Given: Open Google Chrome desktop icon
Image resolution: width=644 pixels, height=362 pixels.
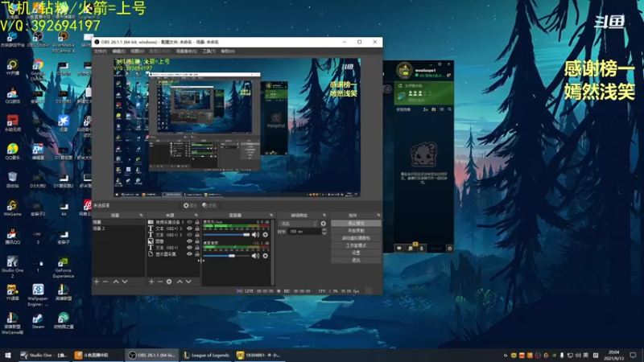Looking at the screenshot, I should click(x=38, y=70).
